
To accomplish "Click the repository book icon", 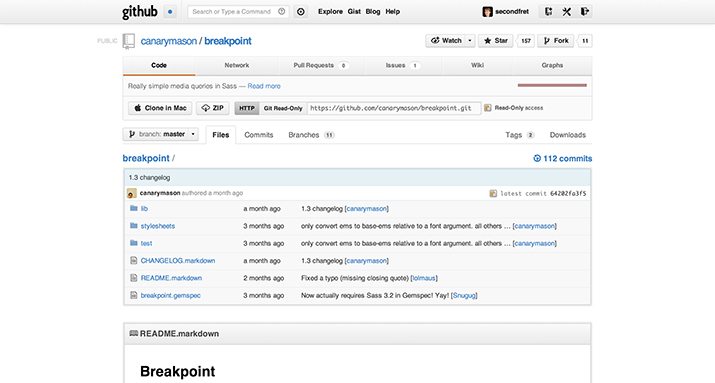I will pyautogui.click(x=129, y=41).
